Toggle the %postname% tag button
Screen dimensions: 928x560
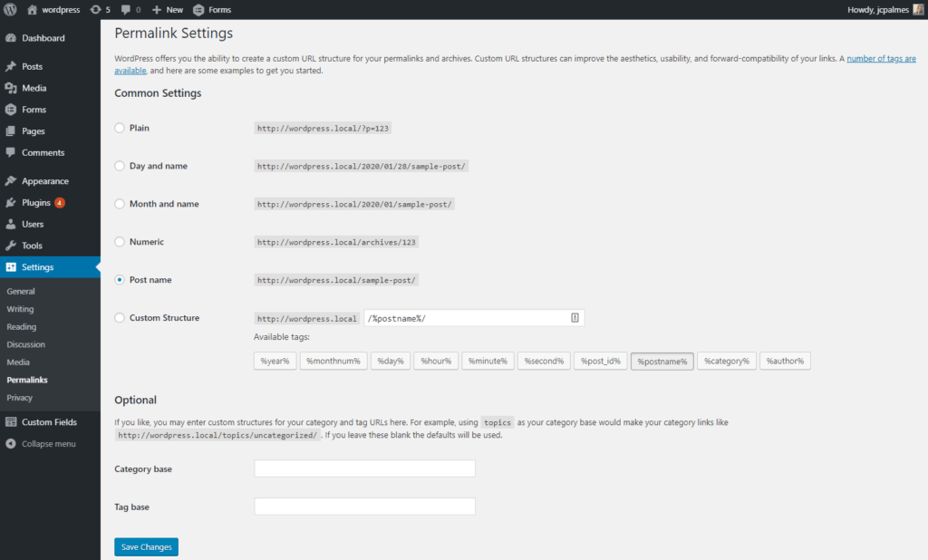662,361
